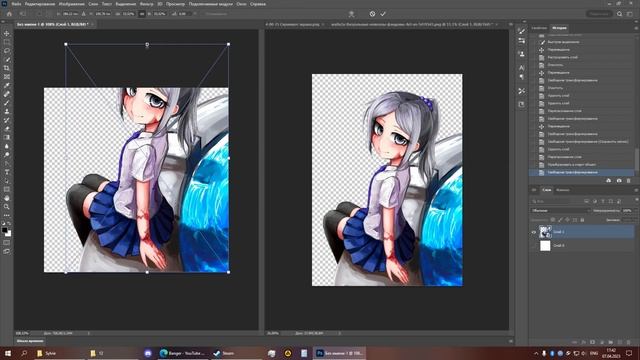Click the Home icon in options bar
Screen dimensions: 640x360
9,14
